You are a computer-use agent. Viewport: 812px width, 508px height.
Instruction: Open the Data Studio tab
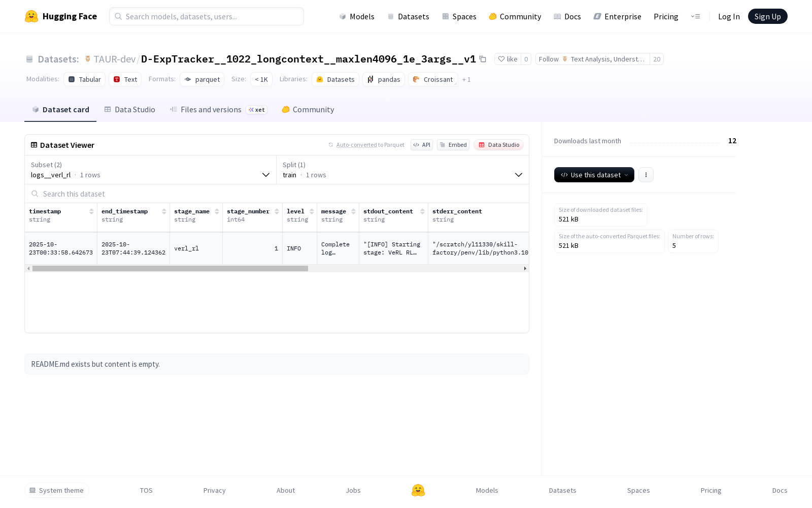(x=129, y=110)
